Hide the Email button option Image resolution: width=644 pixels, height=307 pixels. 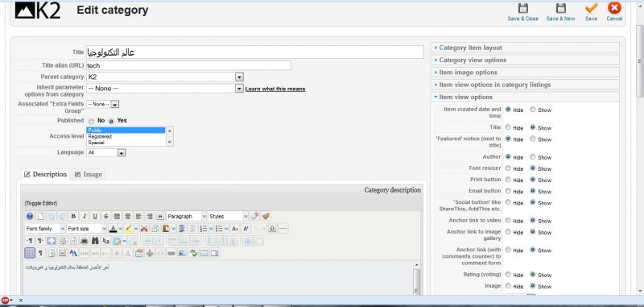(508, 191)
